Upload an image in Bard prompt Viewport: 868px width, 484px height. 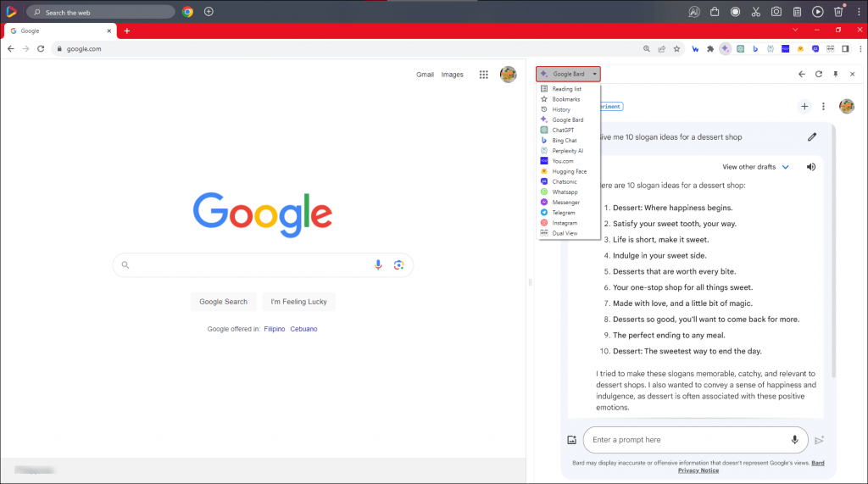[572, 440]
